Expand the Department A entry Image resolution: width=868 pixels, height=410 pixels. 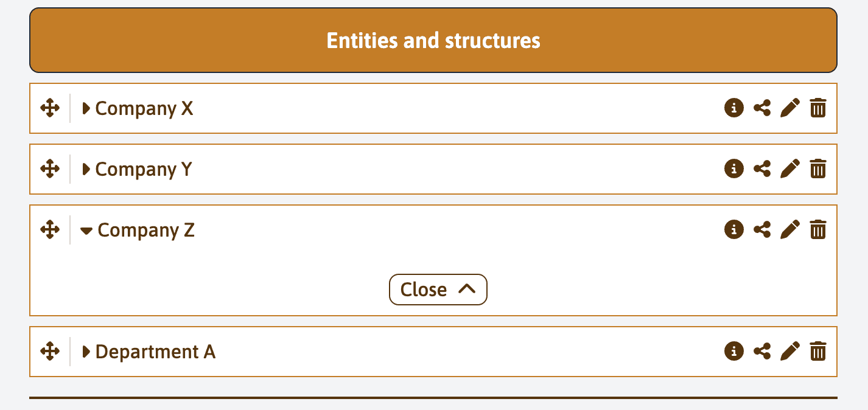click(x=86, y=351)
